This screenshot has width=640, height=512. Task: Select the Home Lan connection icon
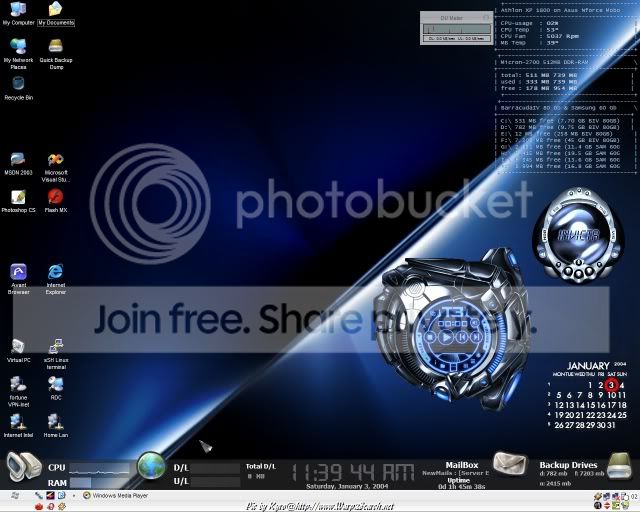click(56, 426)
